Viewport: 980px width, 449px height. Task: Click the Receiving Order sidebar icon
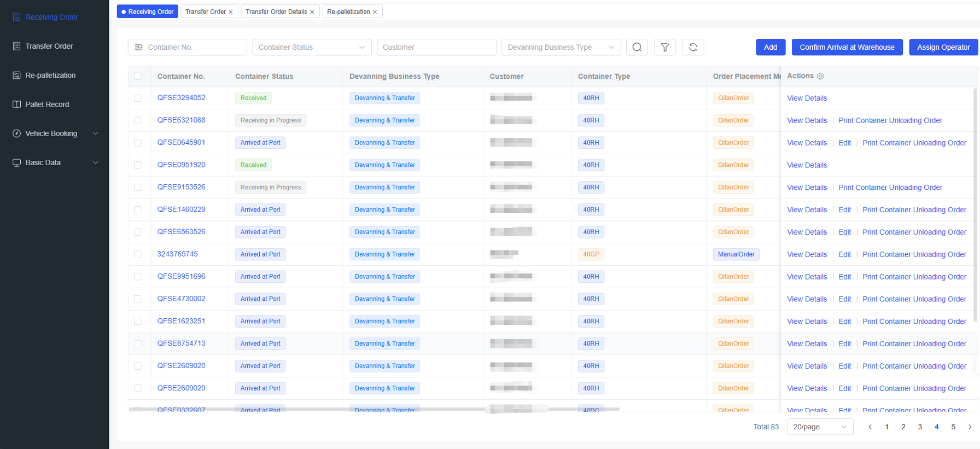[16, 17]
